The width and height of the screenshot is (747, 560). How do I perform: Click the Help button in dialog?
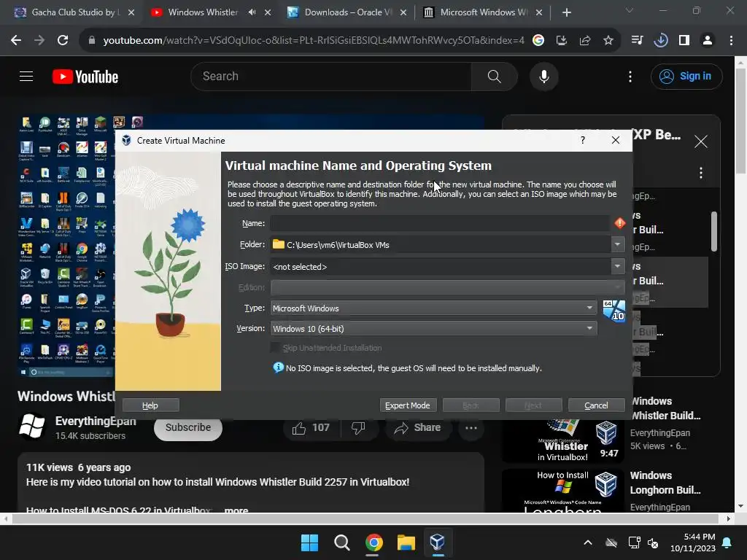[150, 405]
